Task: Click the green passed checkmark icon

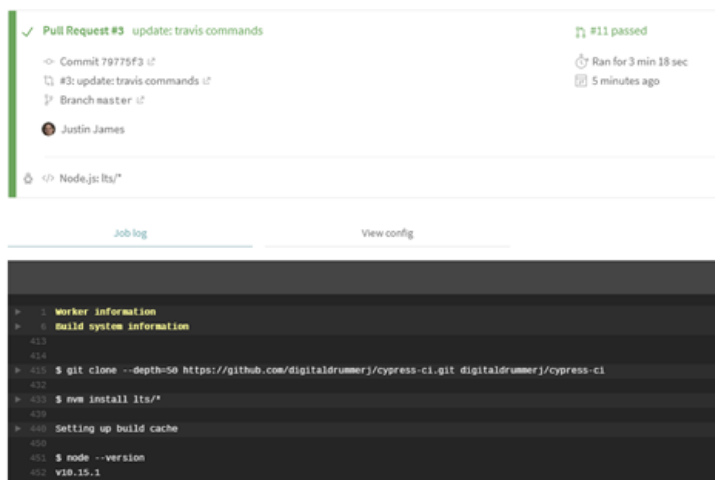Action: pyautogui.click(x=27, y=31)
